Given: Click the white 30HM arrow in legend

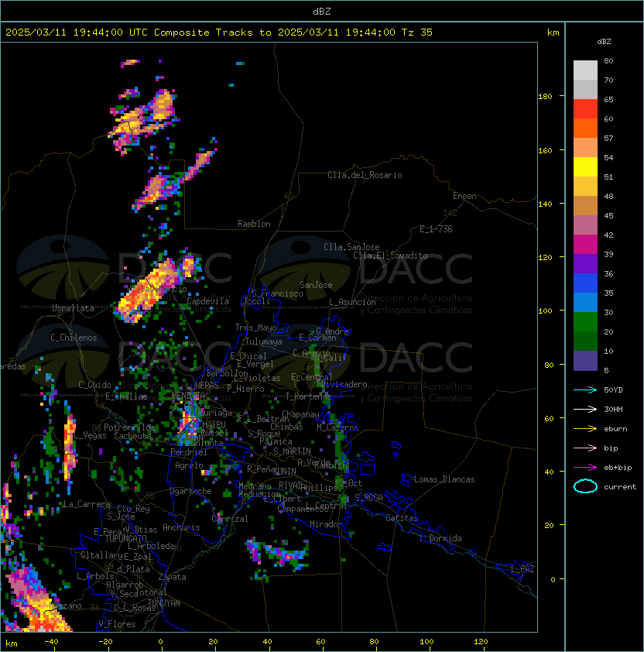Looking at the screenshot, I should click(x=585, y=410).
